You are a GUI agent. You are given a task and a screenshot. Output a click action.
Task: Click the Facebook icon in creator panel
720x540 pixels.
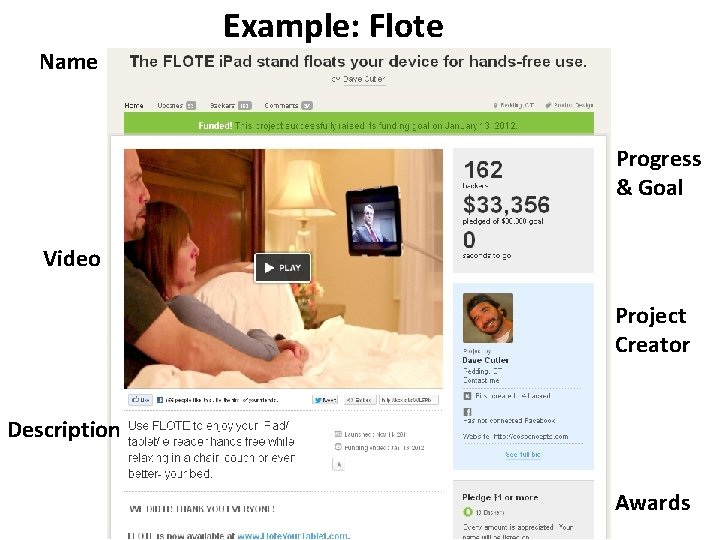pos(467,411)
